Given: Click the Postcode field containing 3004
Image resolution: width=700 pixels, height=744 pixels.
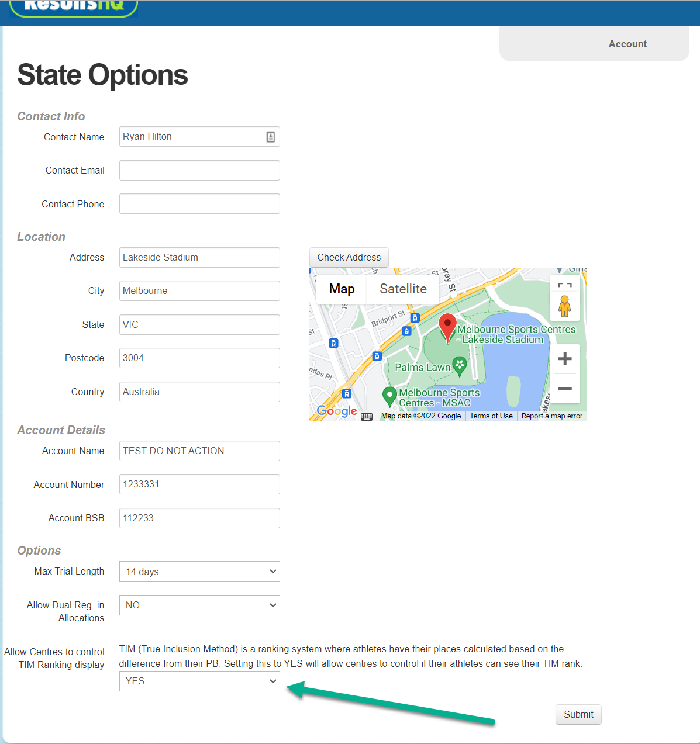Looking at the screenshot, I should (199, 358).
